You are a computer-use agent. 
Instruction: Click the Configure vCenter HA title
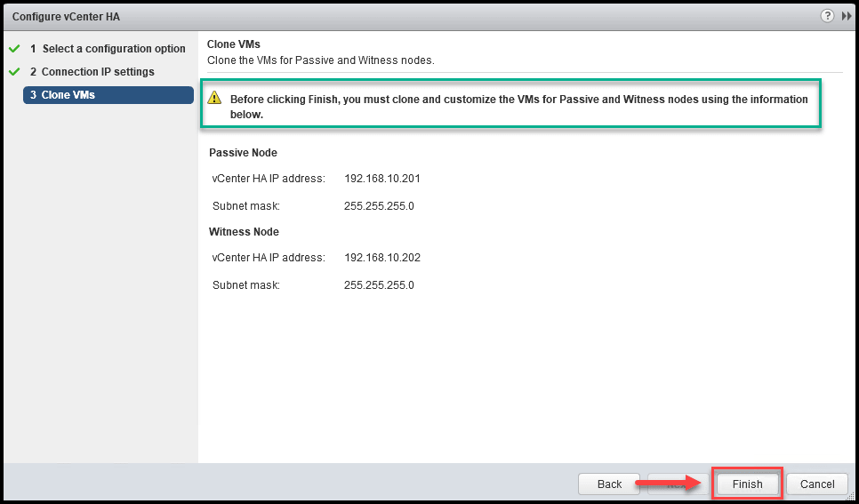point(66,16)
